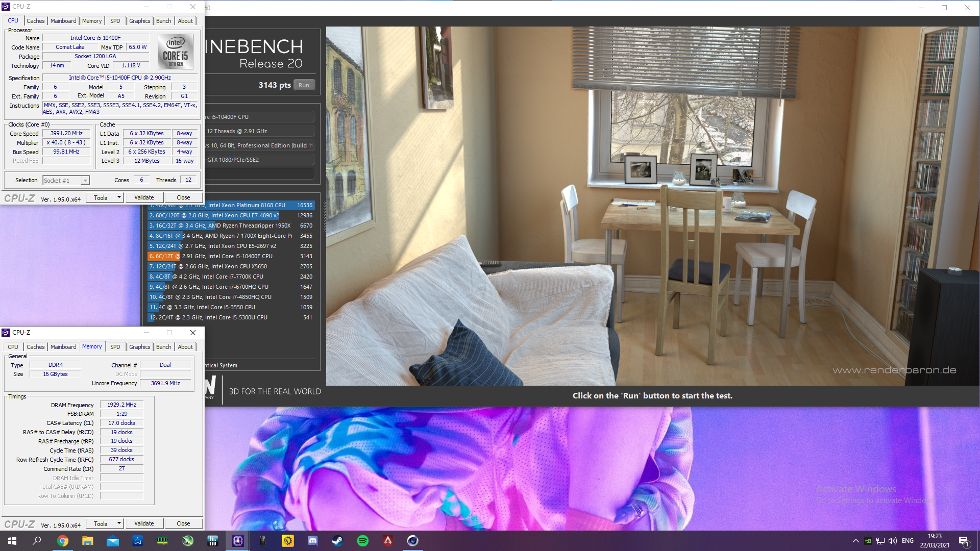Open the clock and date flyout
Image resolution: width=980 pixels, height=551 pixels.
(x=935, y=541)
